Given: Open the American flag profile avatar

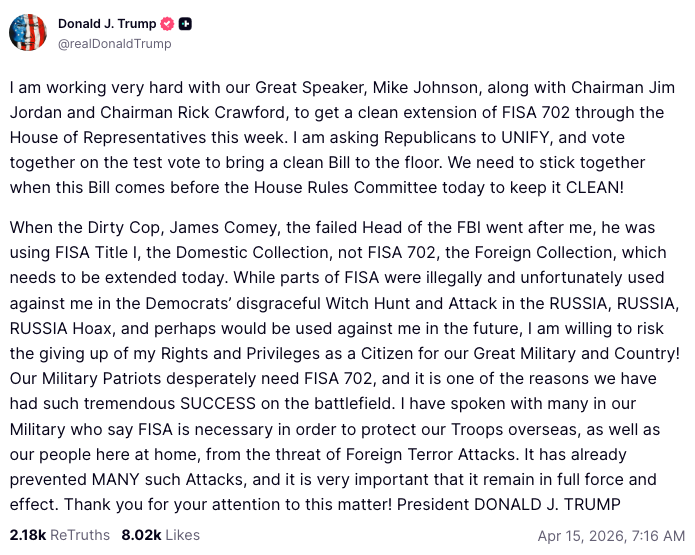Looking at the screenshot, I should coord(28,33).
